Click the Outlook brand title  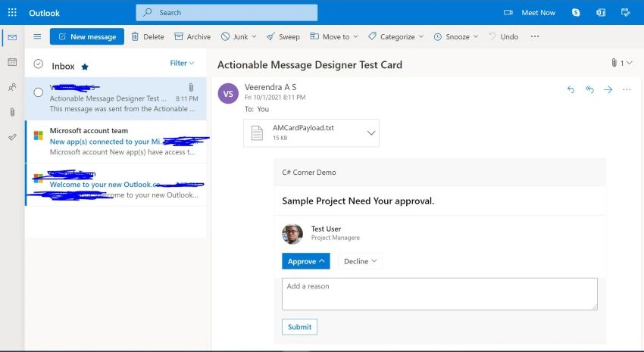click(44, 13)
